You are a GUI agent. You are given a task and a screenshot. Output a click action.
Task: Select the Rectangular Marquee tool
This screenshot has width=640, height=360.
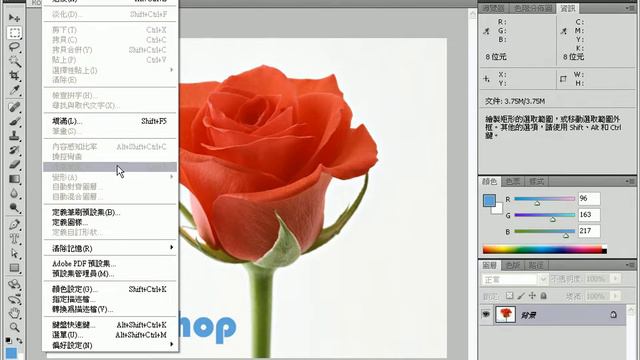pyautogui.click(x=14, y=33)
